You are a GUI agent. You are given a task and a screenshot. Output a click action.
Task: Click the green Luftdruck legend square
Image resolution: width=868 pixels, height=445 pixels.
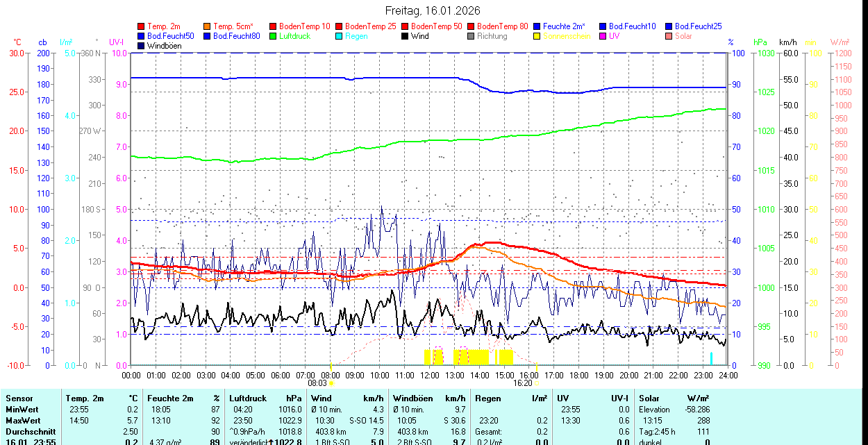pos(274,36)
